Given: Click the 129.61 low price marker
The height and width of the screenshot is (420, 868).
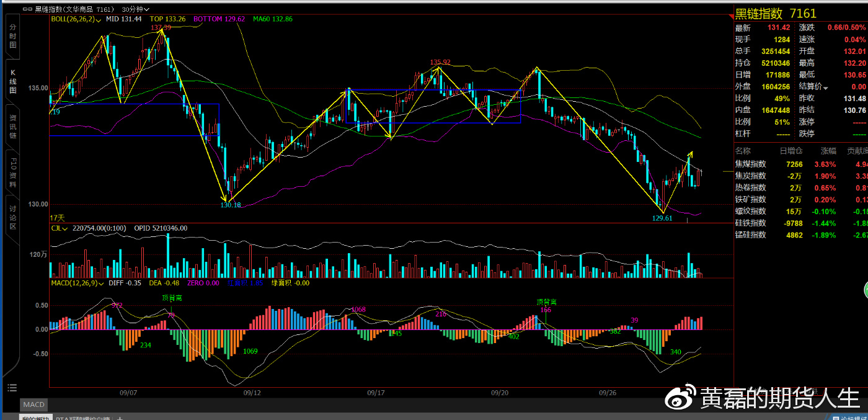Looking at the screenshot, I should (x=662, y=218).
